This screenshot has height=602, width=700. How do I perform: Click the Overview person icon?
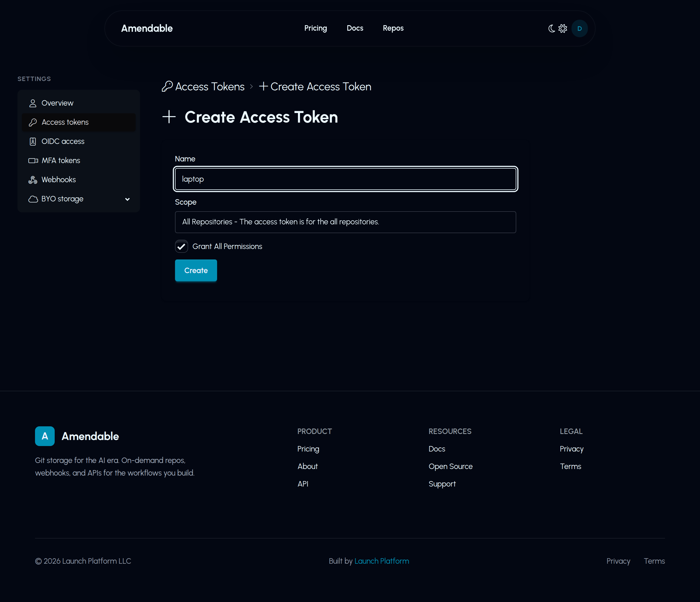(x=33, y=103)
